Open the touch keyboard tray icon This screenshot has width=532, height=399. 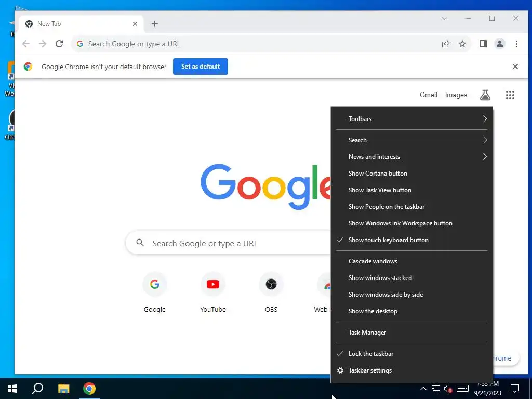462,389
